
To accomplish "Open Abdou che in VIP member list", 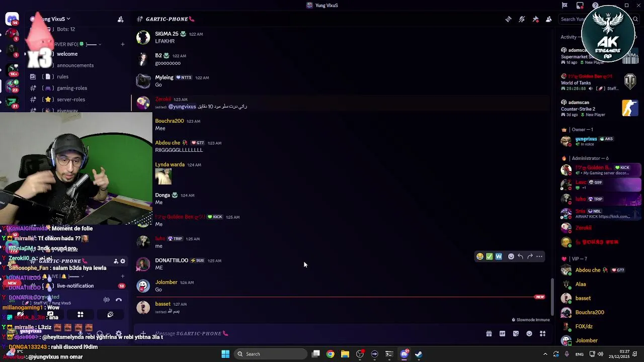I will pos(601,270).
